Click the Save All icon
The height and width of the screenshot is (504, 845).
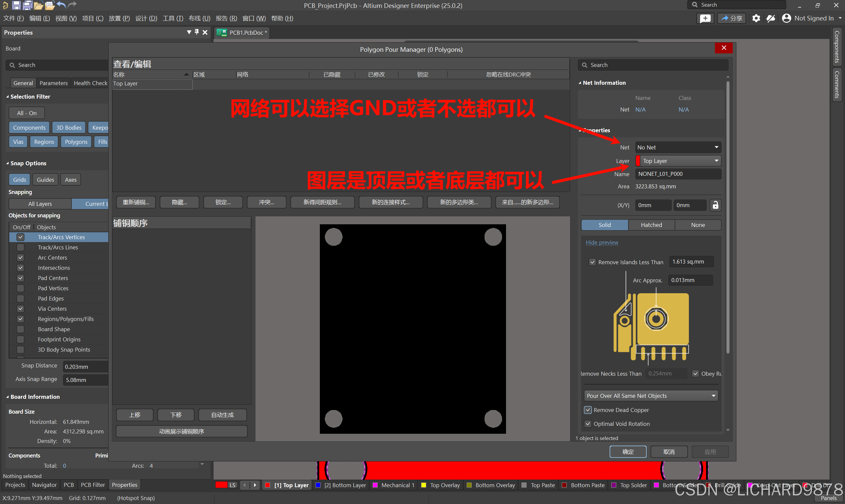tap(27, 5)
